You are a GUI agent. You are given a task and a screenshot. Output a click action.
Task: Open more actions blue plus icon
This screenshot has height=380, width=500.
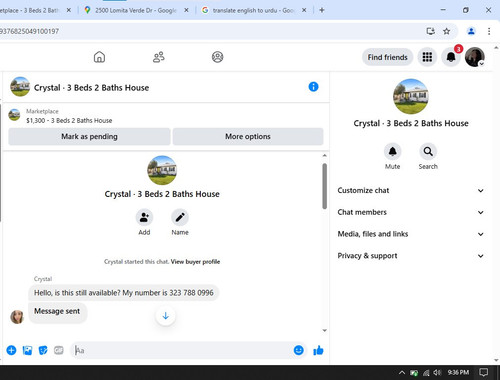(11, 350)
